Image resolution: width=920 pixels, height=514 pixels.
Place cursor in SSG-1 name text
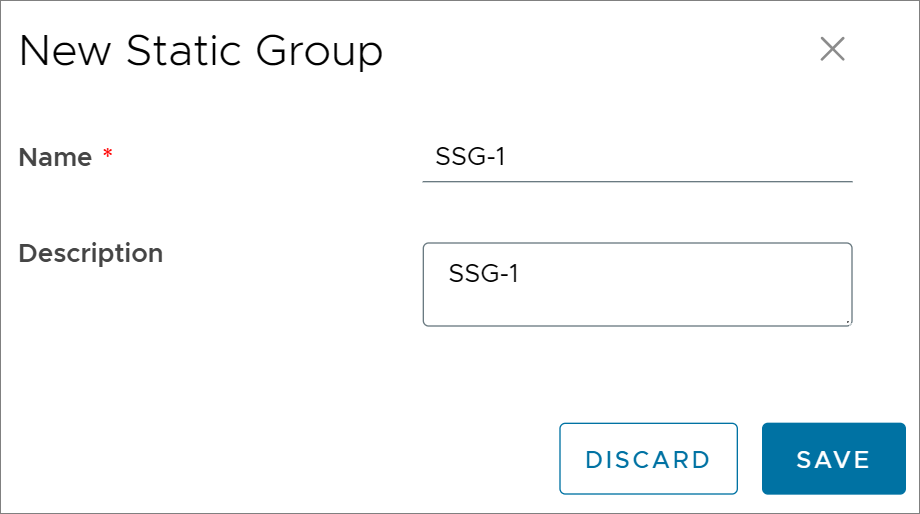click(x=470, y=157)
